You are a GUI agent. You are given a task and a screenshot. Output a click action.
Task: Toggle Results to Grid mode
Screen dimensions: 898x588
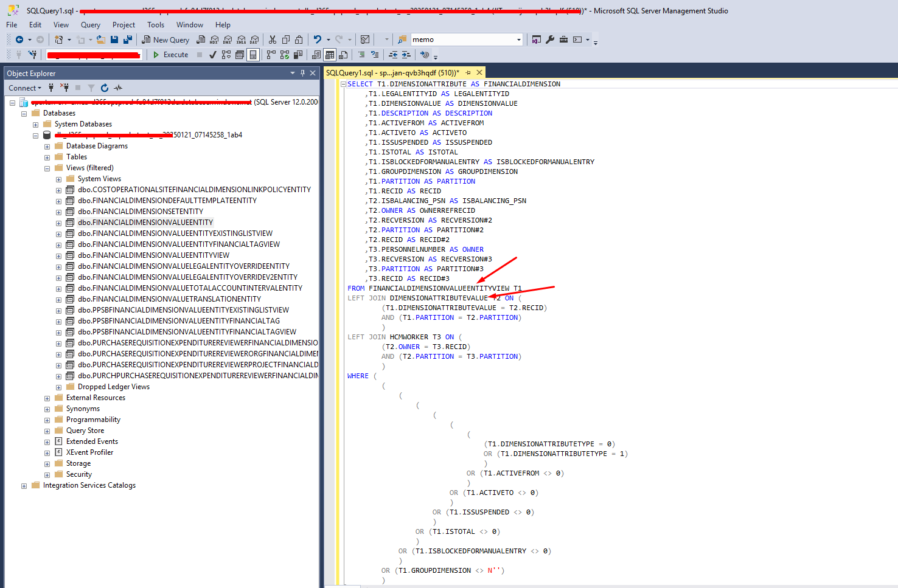(329, 55)
